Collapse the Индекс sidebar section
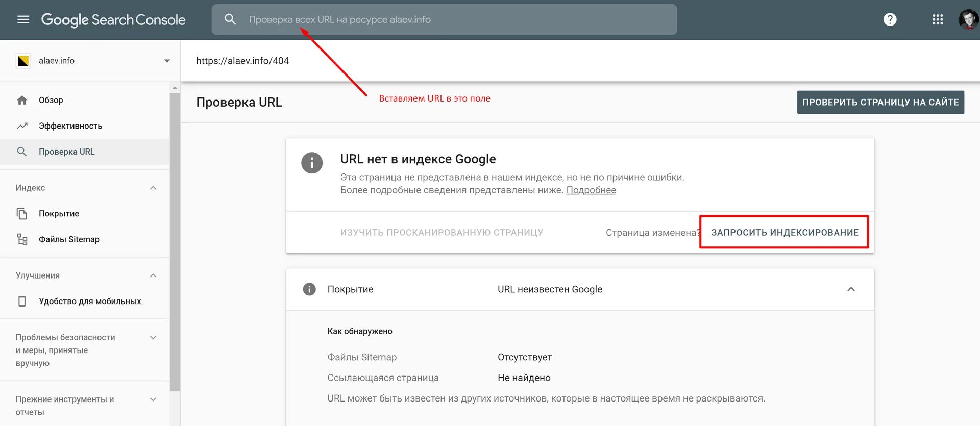This screenshot has width=980, height=426. click(x=153, y=188)
